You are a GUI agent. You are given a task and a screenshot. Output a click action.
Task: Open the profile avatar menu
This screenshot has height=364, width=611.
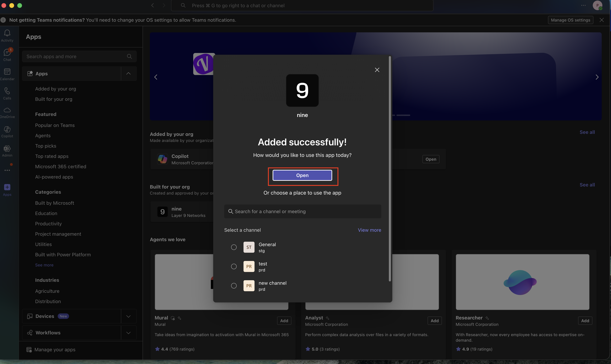[598, 5]
